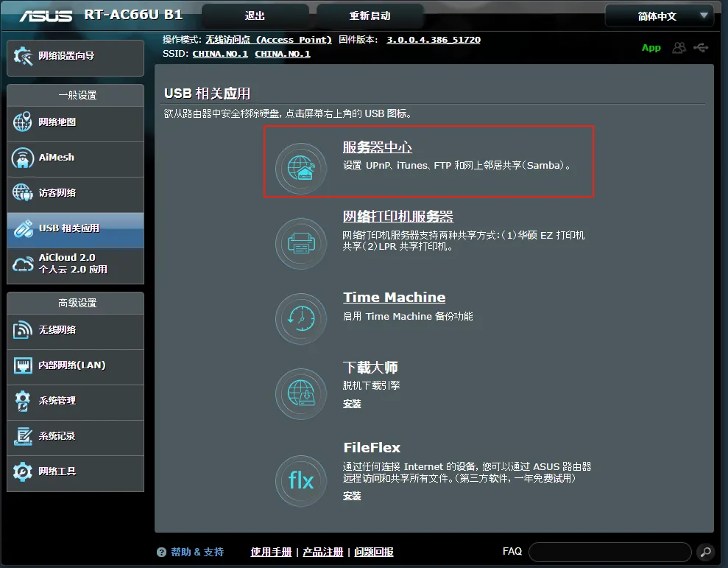
Task: Open the 系统记录 system log item
Action: click(x=75, y=438)
